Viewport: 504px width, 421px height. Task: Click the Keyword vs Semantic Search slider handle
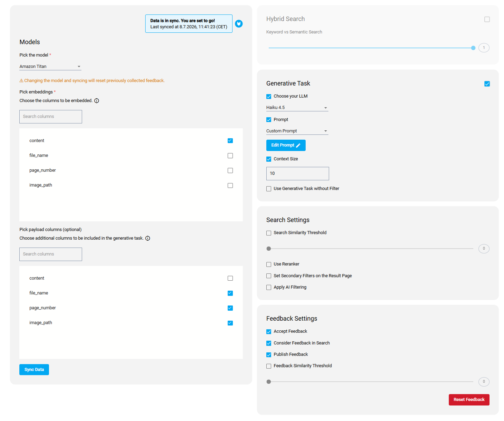473,48
